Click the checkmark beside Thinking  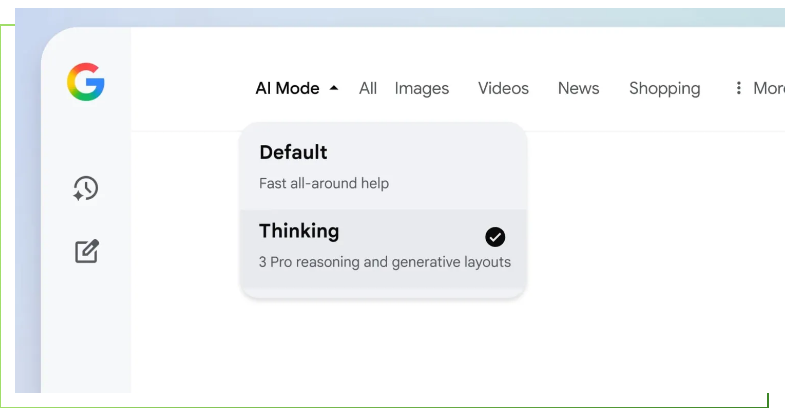coord(495,237)
